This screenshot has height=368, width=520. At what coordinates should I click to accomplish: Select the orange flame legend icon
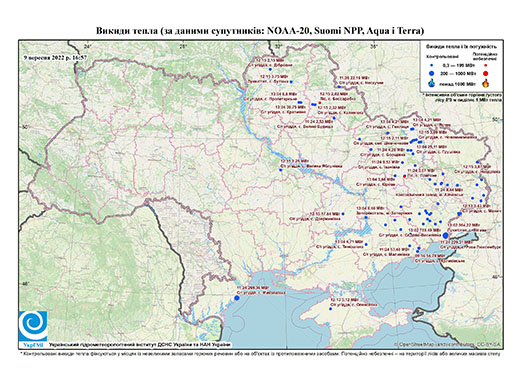(486, 83)
